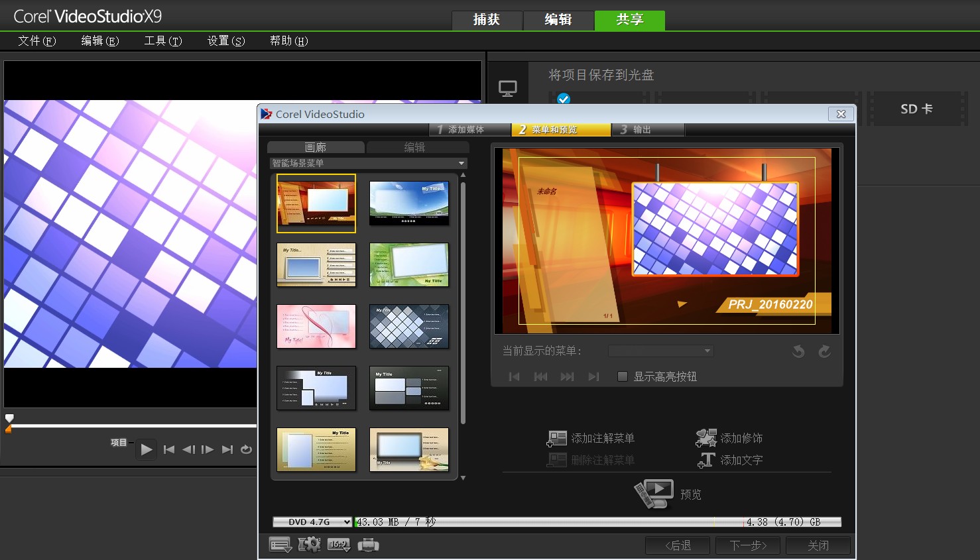This screenshot has height=560, width=980.
Task: Open the DVD 4.7G disc size dropdown
Action: [x=312, y=522]
